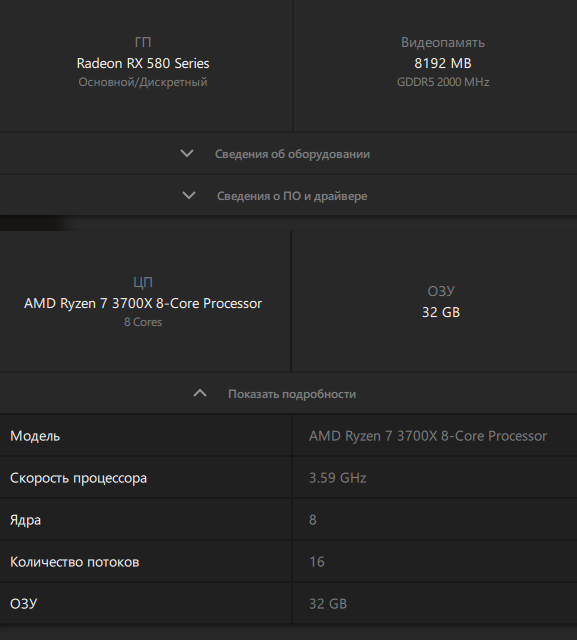Select the Видеопамять 8192 MB tile
The height and width of the screenshot is (640, 577).
pos(435,65)
